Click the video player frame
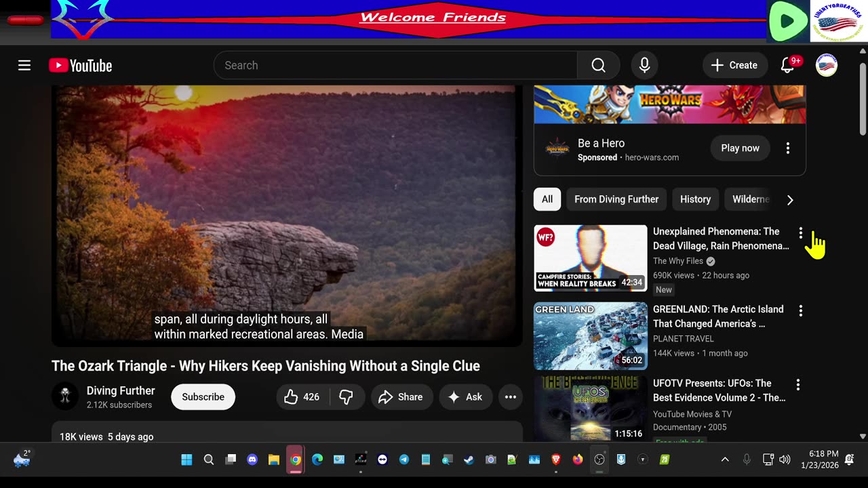 [x=286, y=216]
